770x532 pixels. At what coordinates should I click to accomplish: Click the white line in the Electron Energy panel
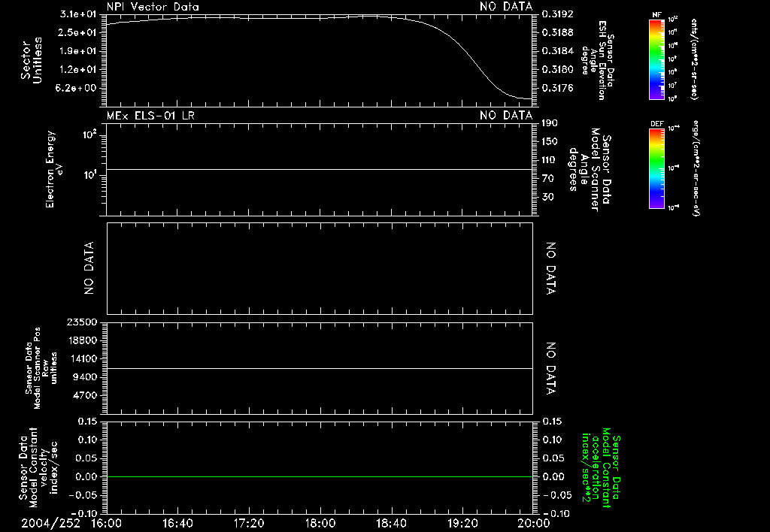pos(320,169)
